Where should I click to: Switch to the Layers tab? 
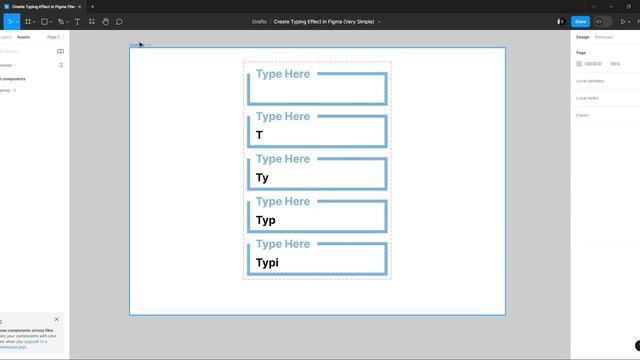(x=5, y=37)
